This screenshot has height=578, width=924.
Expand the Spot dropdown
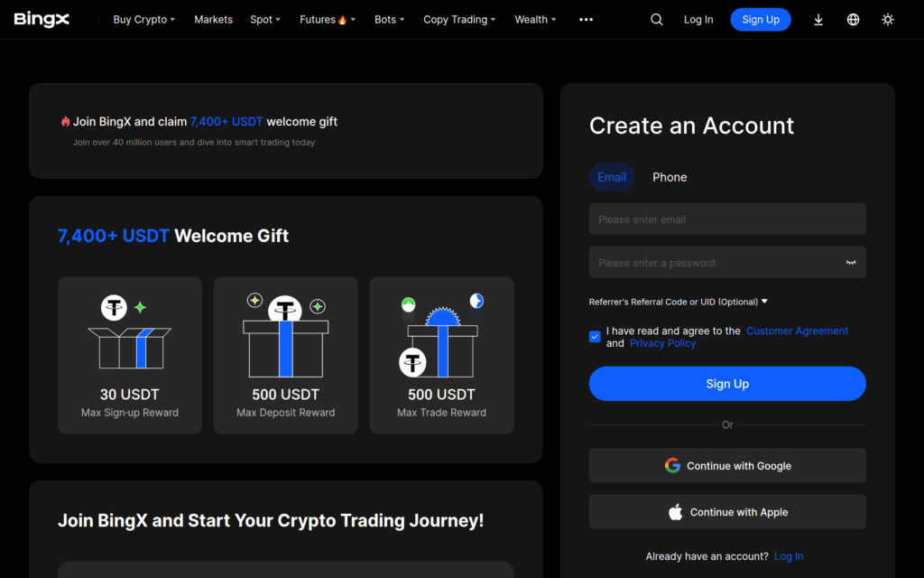pos(265,20)
